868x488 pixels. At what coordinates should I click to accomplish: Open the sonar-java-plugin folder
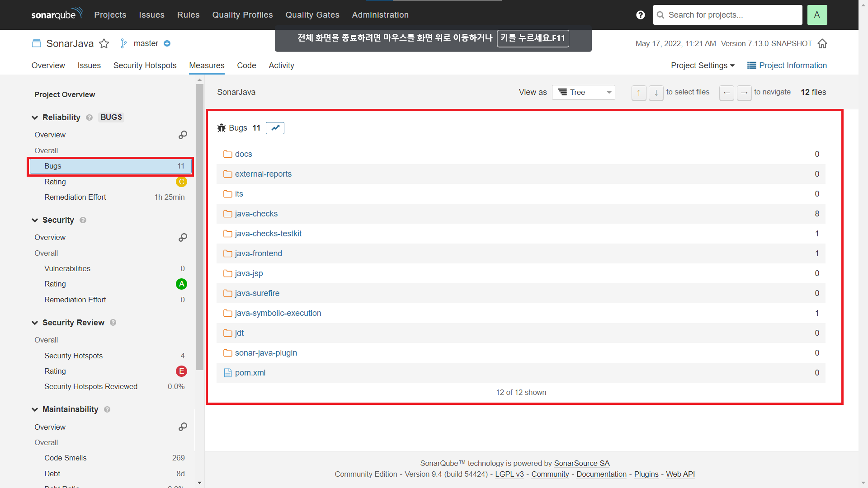pos(266,353)
